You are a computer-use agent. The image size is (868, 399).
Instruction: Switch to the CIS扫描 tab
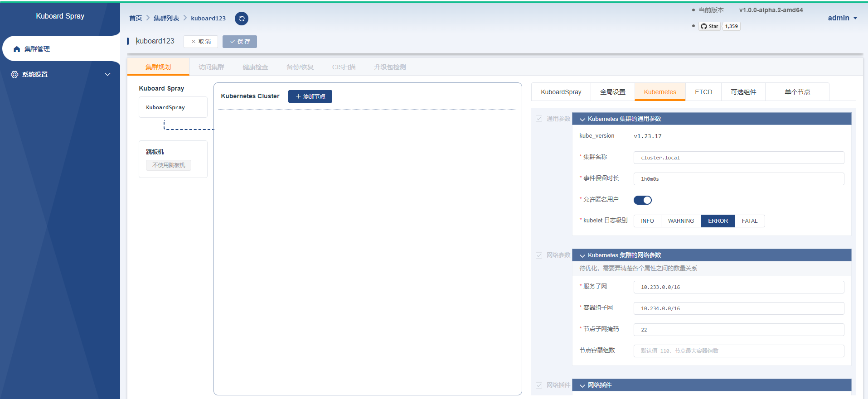click(344, 67)
